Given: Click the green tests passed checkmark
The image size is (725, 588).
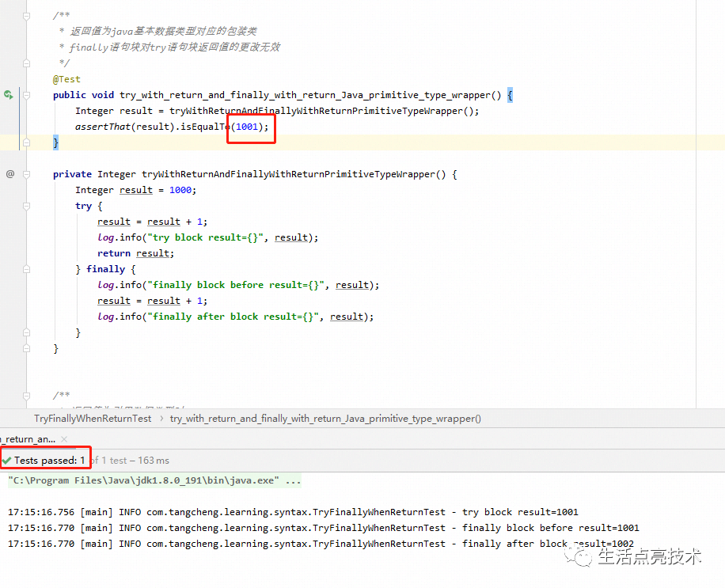Looking at the screenshot, I should tap(6, 461).
